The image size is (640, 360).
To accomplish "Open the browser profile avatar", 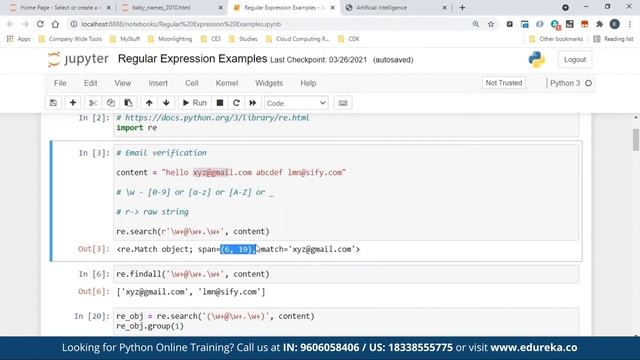I will 615,24.
